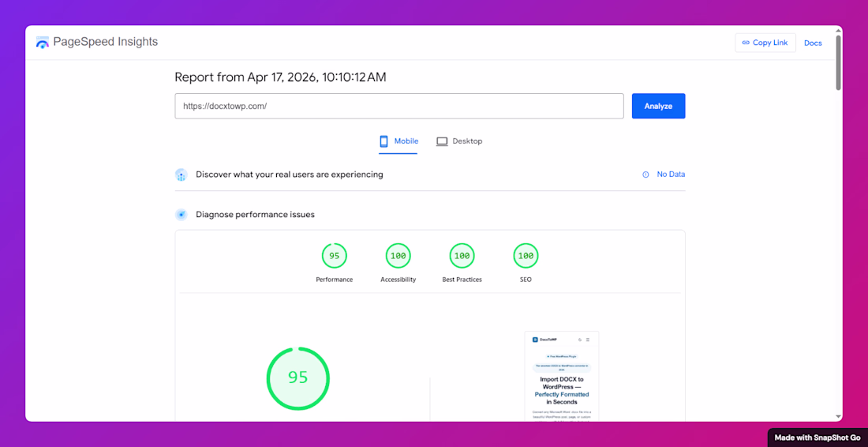
Task: Open the mobile page screenshot thumbnail
Action: [561, 376]
